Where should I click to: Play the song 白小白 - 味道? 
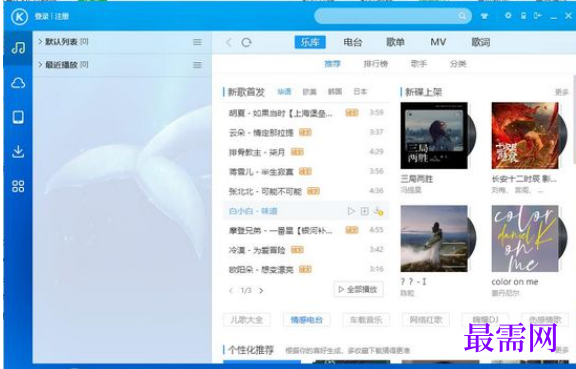[x=351, y=211]
